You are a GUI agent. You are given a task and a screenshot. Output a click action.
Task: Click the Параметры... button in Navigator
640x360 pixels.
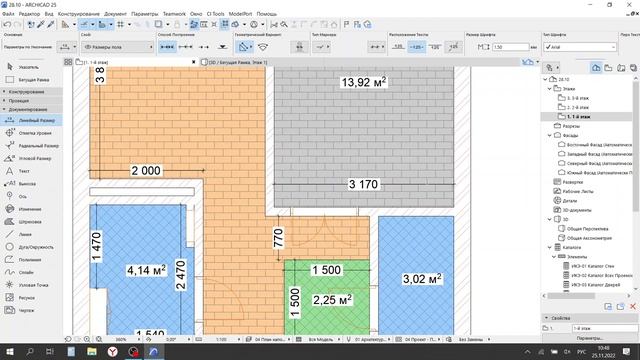tap(589, 338)
